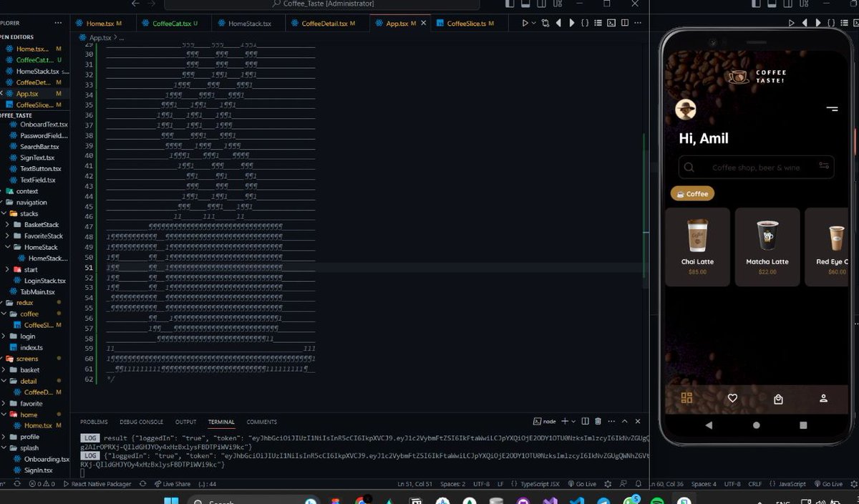
Task: Tap the Android back navigation button
Action: coord(709,425)
